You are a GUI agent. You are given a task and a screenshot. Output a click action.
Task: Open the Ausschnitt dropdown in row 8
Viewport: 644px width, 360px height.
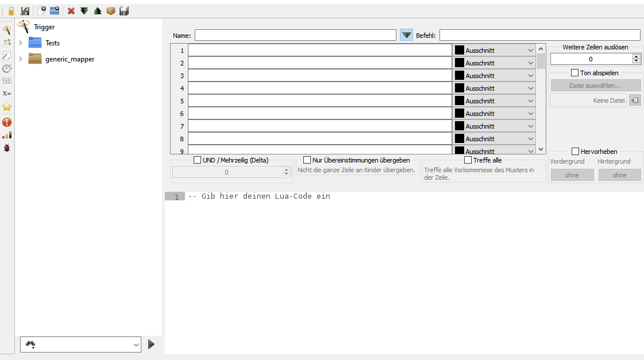493,139
